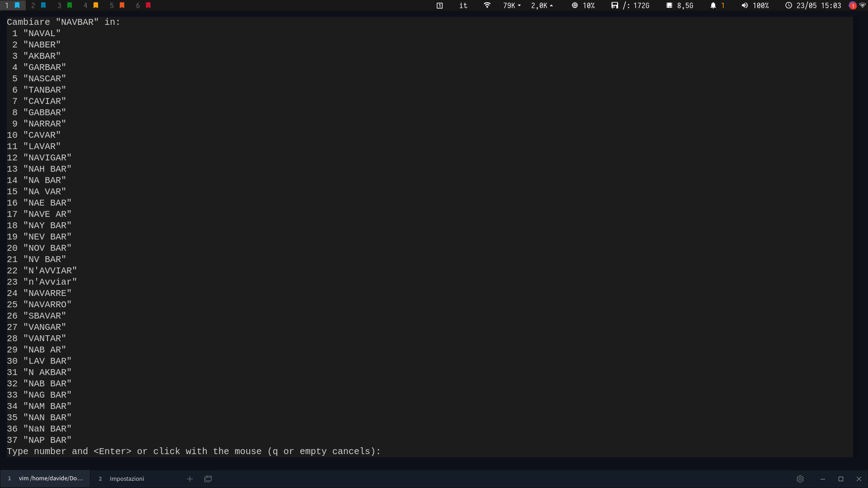The width and height of the screenshot is (868, 488).
Task: Choose suggestion 11 "LAVAR"
Action: pos(34,146)
